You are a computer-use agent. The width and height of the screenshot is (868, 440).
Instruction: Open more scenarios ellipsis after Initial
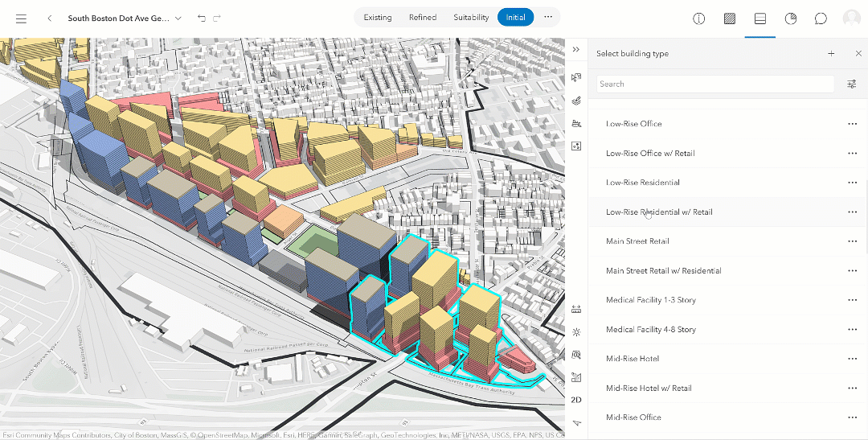(548, 17)
